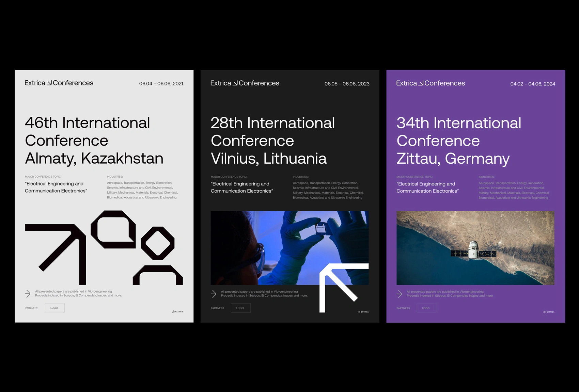Click the speech bubble graphic on the gray poster
This screenshot has height=392, width=579.
(113, 230)
